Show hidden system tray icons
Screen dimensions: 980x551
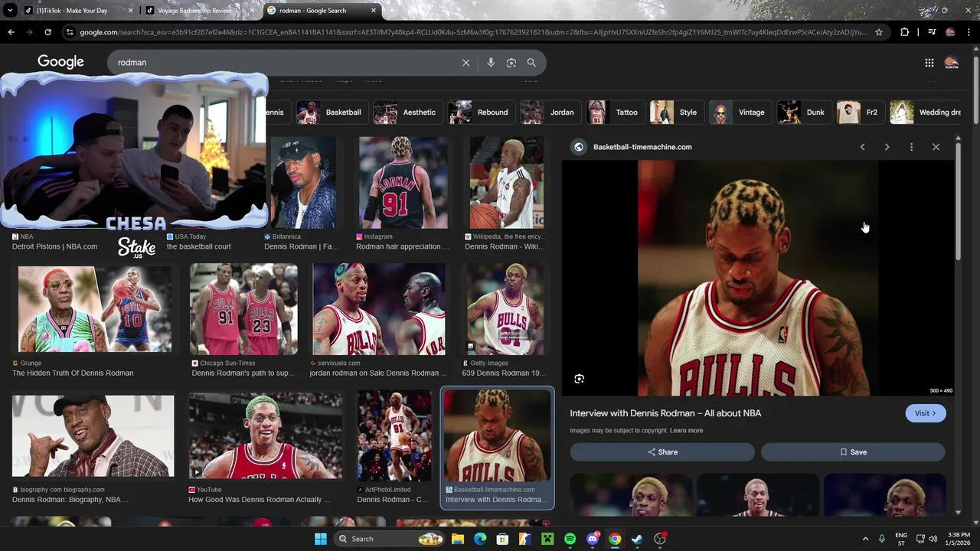pos(865,539)
